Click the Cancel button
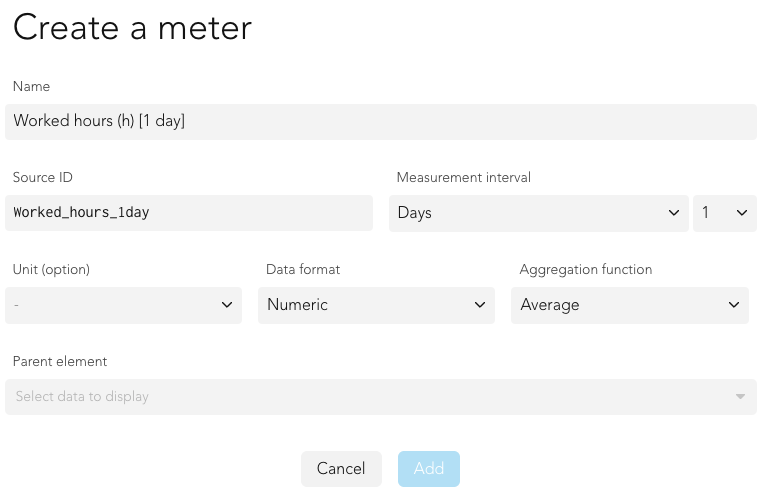The image size is (769, 499). pyautogui.click(x=341, y=469)
